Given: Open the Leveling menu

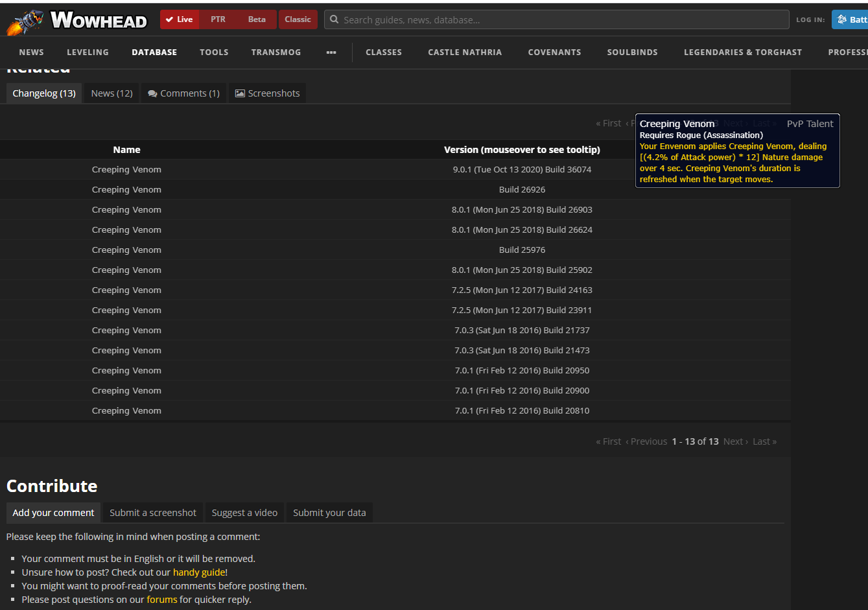Looking at the screenshot, I should [88, 53].
